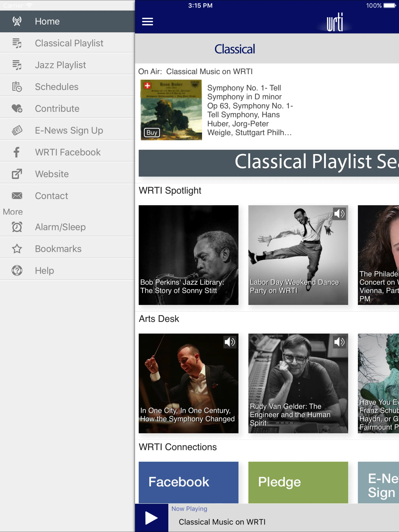
Task: Select the Home radio icon in the sidebar
Action: point(17,21)
